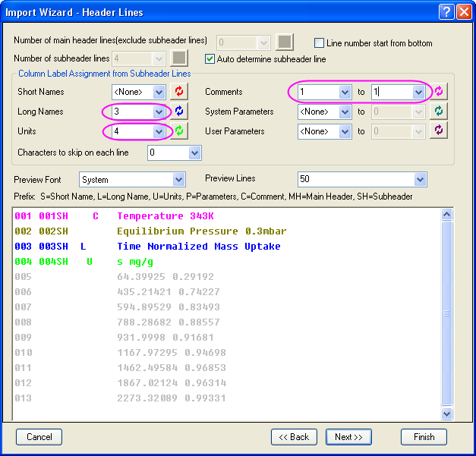Image resolution: width=476 pixels, height=456 pixels.
Task: Click the blue Long Names color icon
Action: click(x=180, y=112)
